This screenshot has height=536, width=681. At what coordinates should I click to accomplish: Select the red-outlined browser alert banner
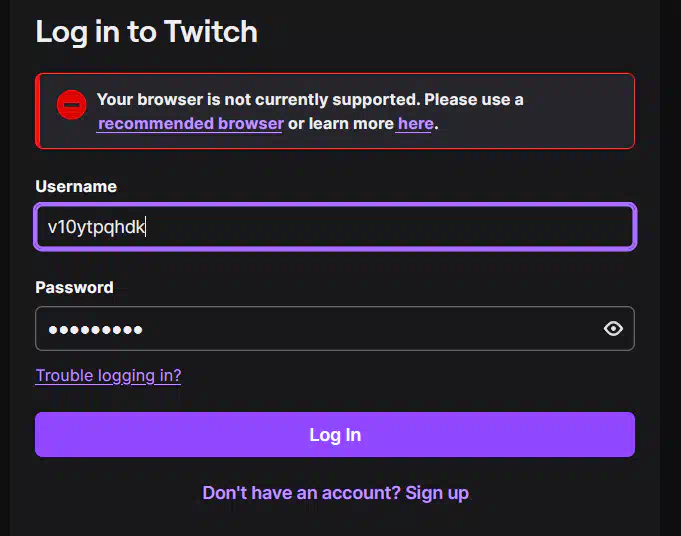click(x=335, y=111)
